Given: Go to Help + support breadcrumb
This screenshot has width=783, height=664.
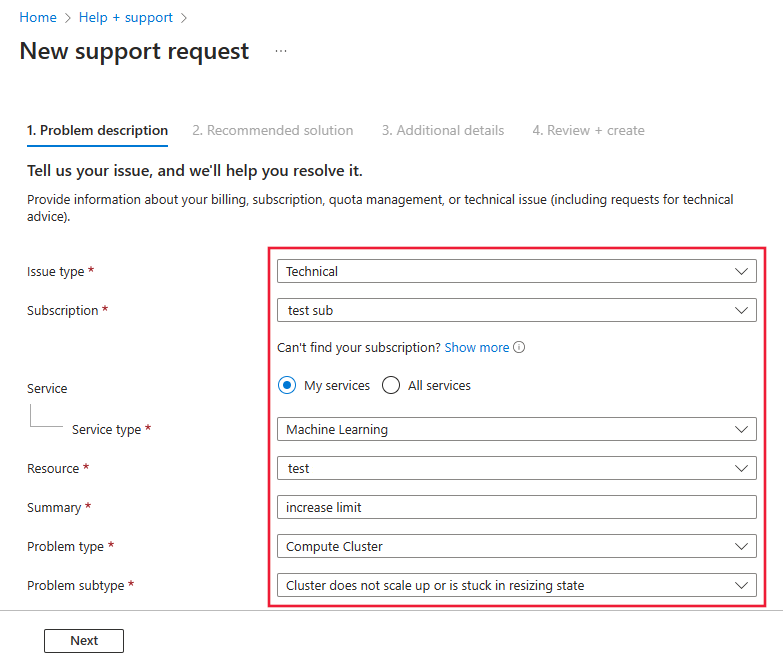Looking at the screenshot, I should [126, 18].
